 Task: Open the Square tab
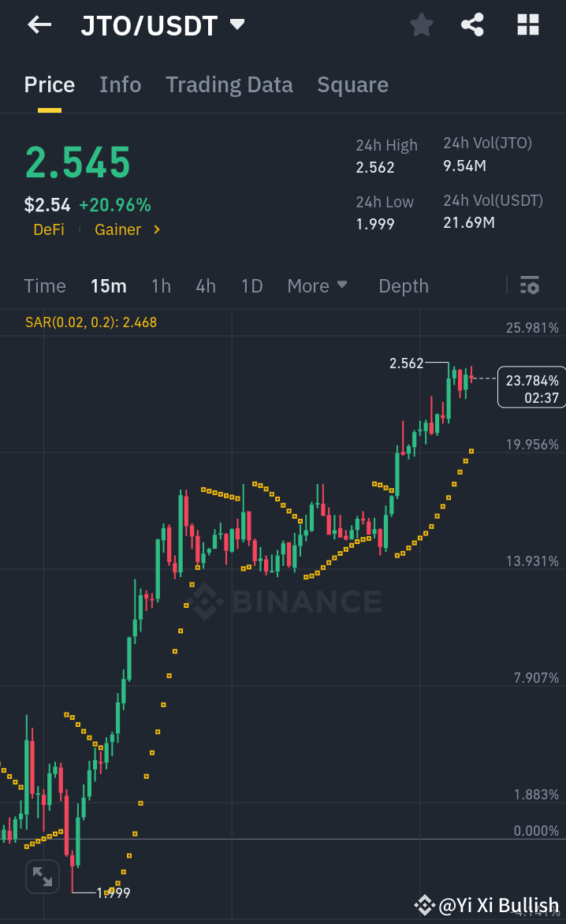[352, 84]
